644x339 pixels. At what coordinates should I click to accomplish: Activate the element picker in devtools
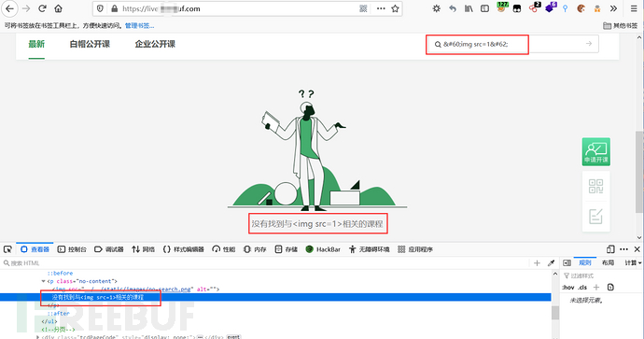coord(7,249)
